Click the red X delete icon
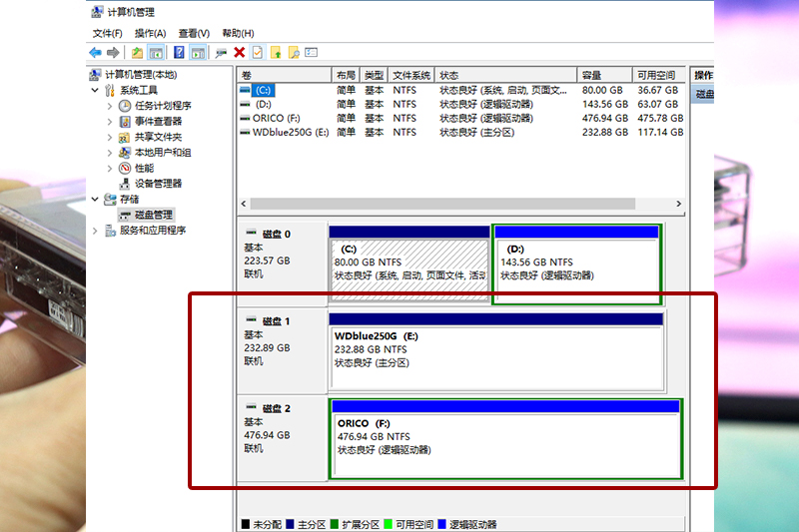This screenshot has width=799, height=532. pyautogui.click(x=240, y=53)
